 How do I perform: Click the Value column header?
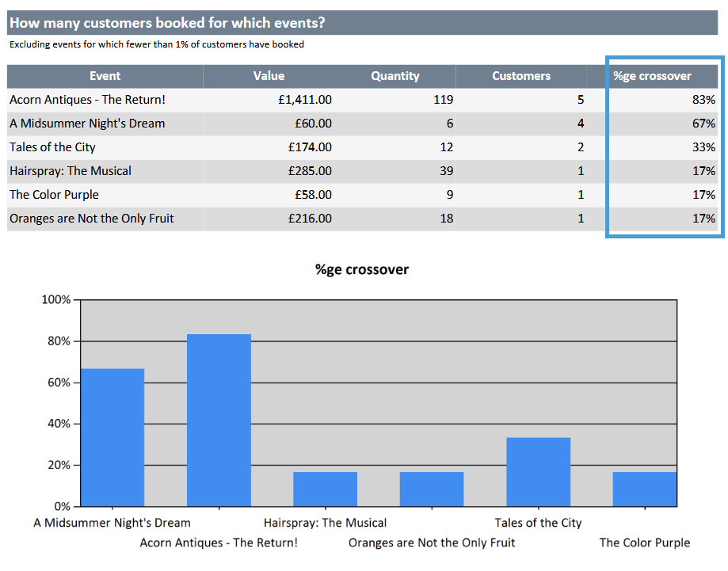269,76
